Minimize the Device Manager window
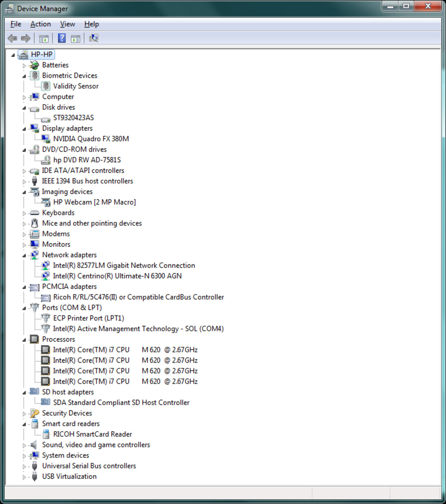Image resolution: width=446 pixels, height=504 pixels. [391, 6]
